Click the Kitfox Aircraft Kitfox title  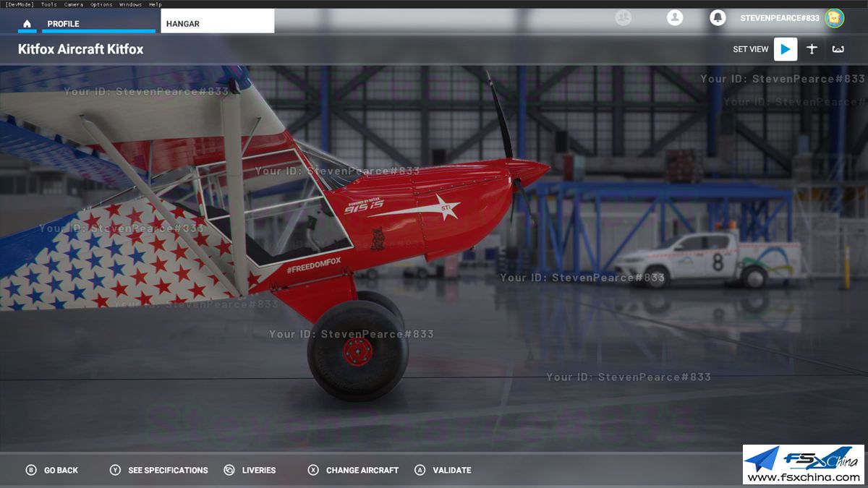click(x=81, y=49)
